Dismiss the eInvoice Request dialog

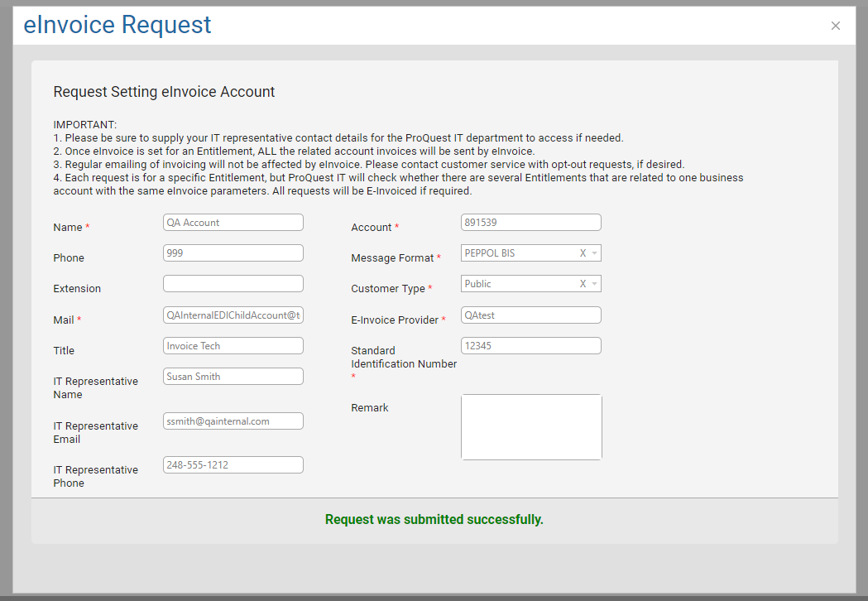click(835, 26)
